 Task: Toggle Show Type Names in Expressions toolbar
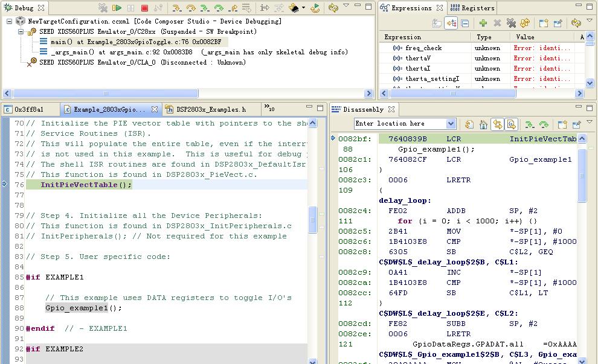tap(437, 24)
